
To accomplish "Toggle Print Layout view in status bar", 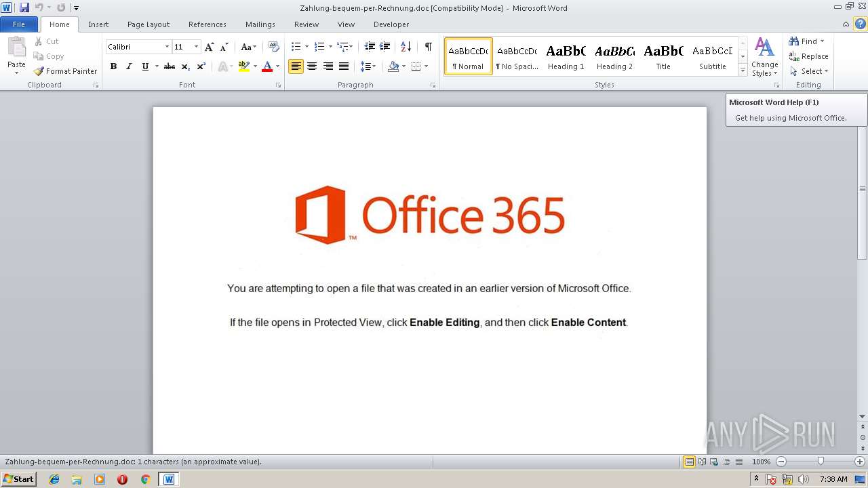I will (x=689, y=462).
